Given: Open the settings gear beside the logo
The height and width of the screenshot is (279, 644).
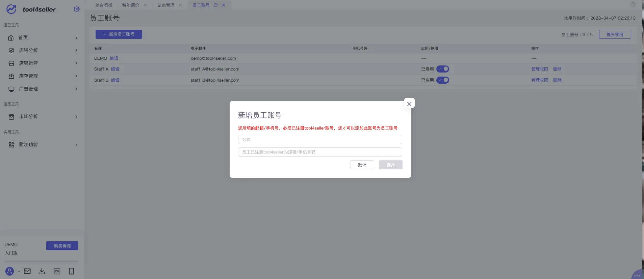Looking at the screenshot, I should click(77, 9).
